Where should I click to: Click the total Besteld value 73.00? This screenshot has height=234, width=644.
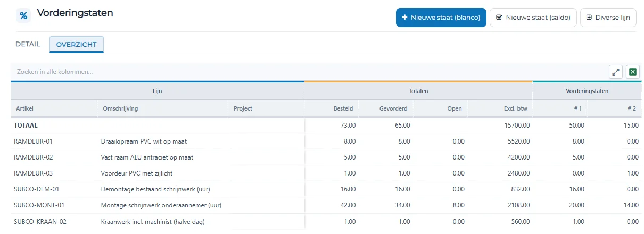click(347, 126)
